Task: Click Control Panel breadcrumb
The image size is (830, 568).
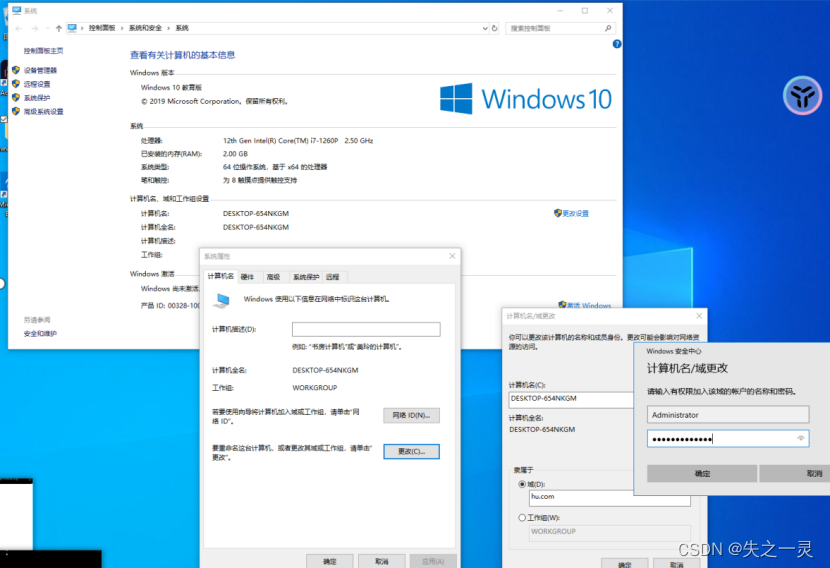Action: 102,28
